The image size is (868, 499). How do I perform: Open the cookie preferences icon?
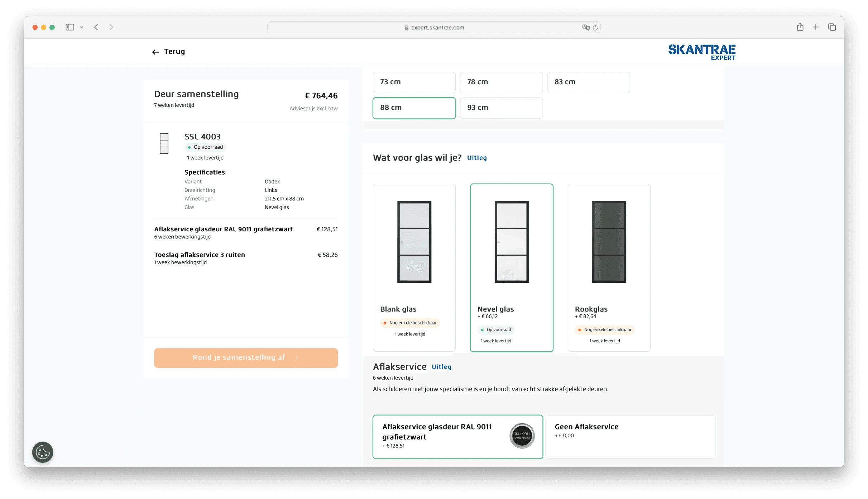click(43, 452)
